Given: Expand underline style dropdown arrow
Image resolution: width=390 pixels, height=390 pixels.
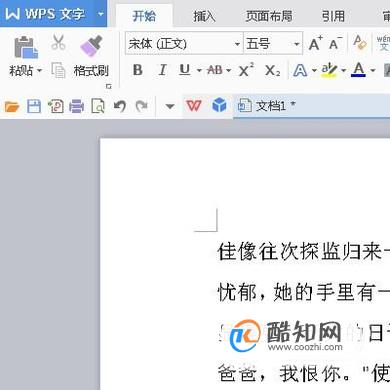Looking at the screenshot, I should pos(199,70).
